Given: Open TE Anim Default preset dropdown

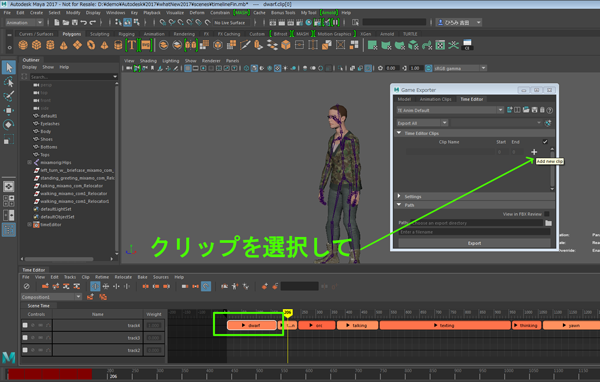Looking at the screenshot, I should (450, 110).
